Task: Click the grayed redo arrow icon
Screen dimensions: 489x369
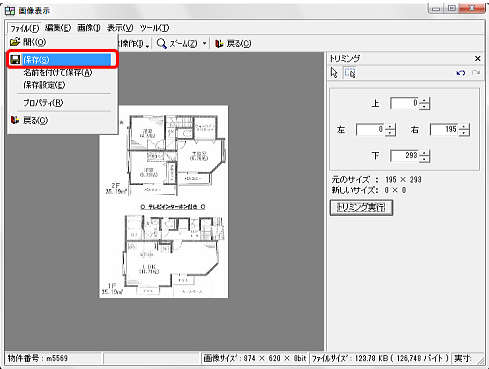Action: 476,73
